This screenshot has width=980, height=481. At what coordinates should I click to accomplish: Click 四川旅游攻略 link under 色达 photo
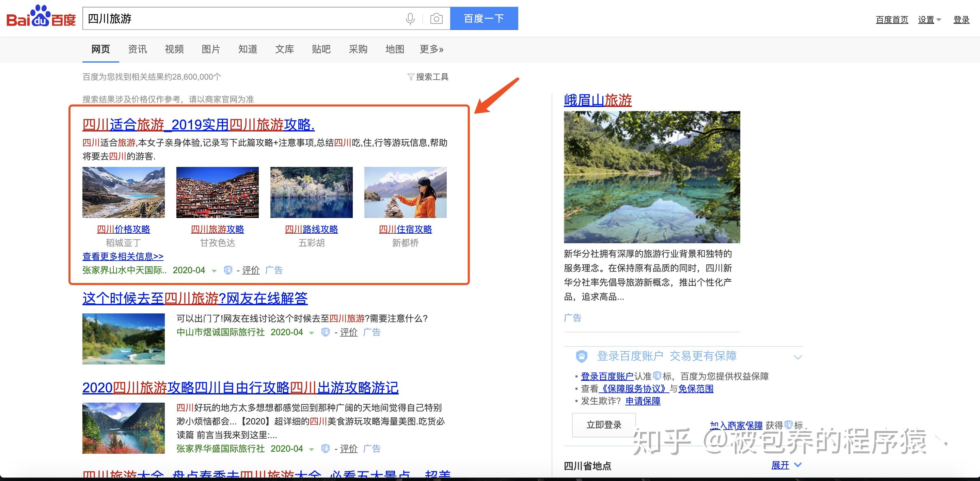tap(218, 229)
